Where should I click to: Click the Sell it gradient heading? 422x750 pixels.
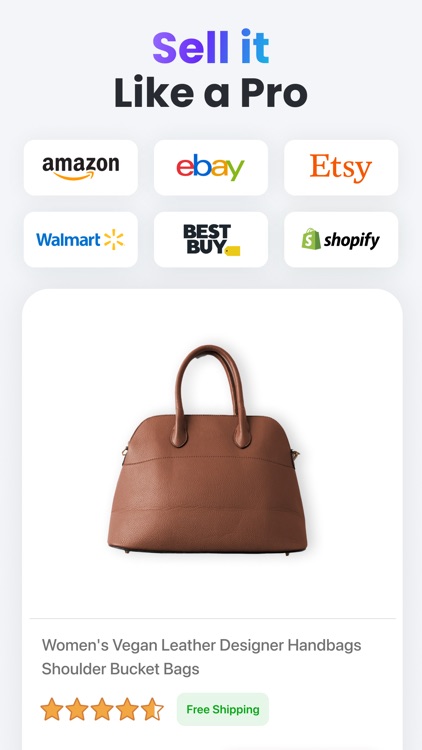(x=211, y=47)
